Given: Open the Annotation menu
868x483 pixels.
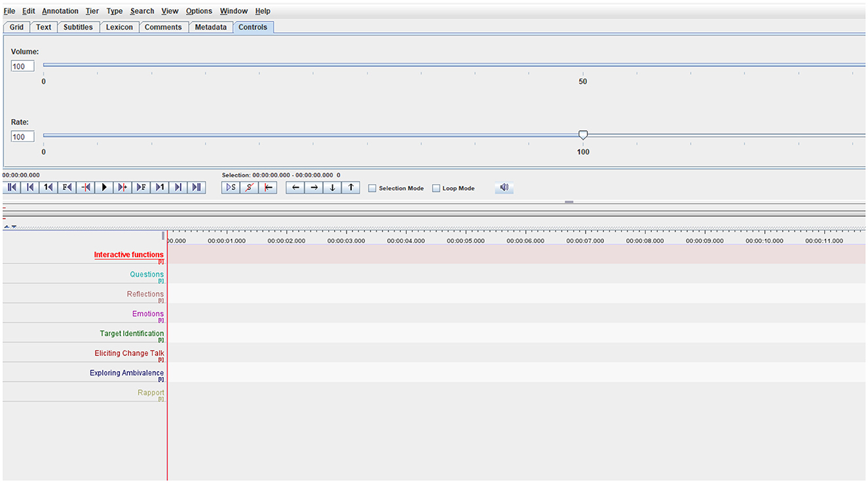Looking at the screenshot, I should coord(60,11).
